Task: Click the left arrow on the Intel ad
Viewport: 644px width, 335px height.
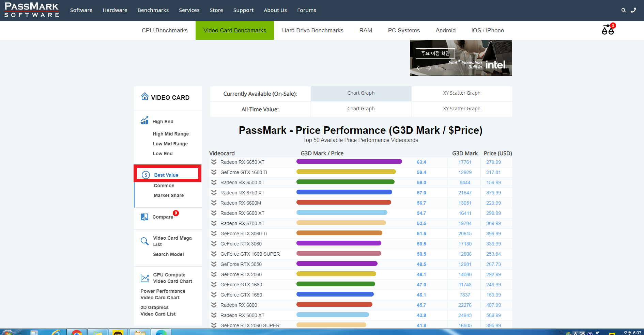Action: 419,68
